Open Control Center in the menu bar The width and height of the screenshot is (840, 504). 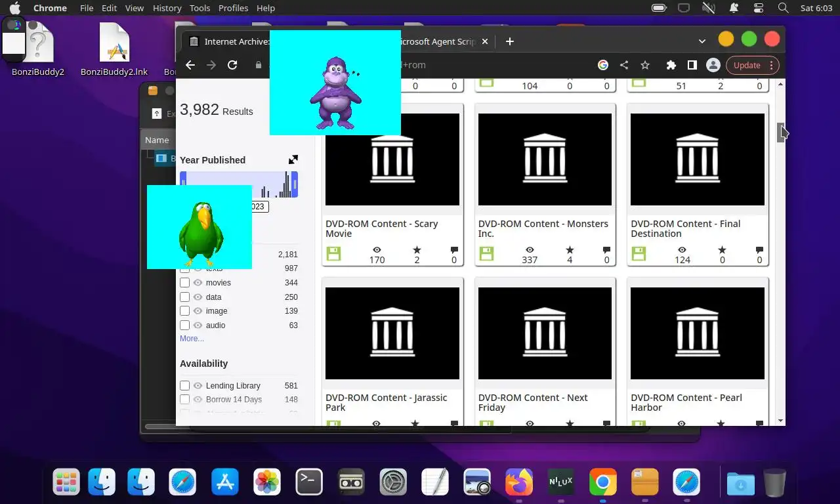point(759,8)
